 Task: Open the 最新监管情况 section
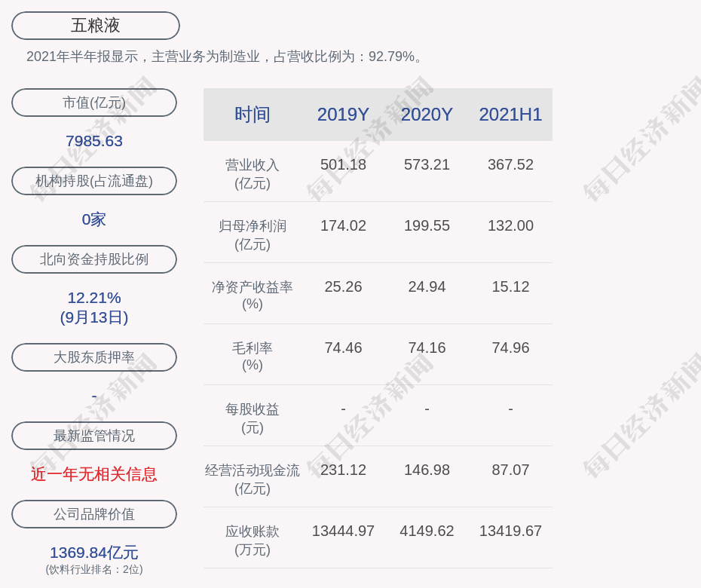tap(93, 436)
